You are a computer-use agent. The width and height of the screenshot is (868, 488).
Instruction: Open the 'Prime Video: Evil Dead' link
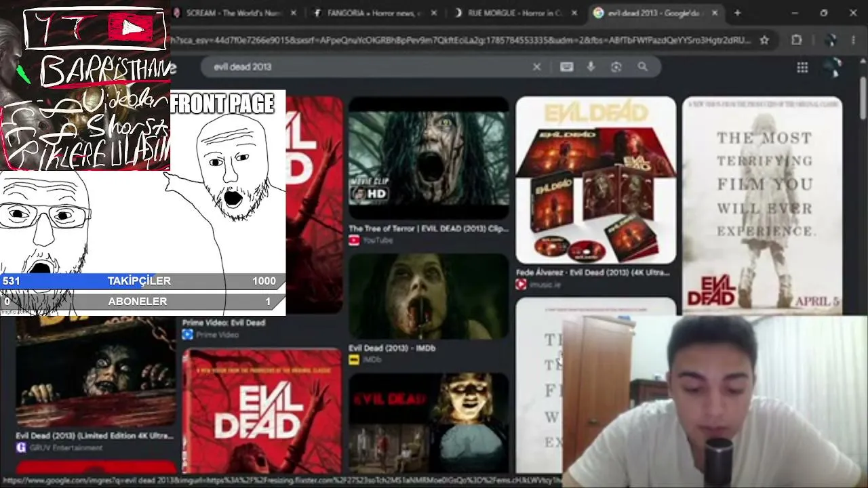tap(223, 323)
